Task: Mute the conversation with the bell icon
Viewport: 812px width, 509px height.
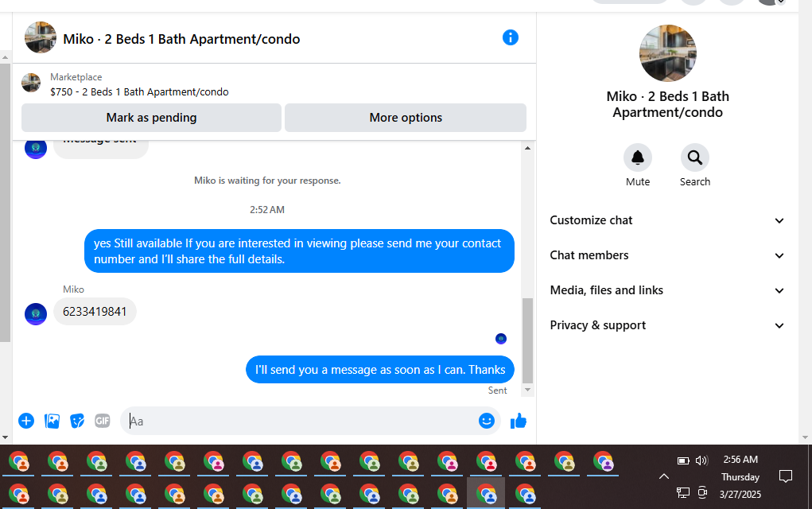Action: pos(638,157)
